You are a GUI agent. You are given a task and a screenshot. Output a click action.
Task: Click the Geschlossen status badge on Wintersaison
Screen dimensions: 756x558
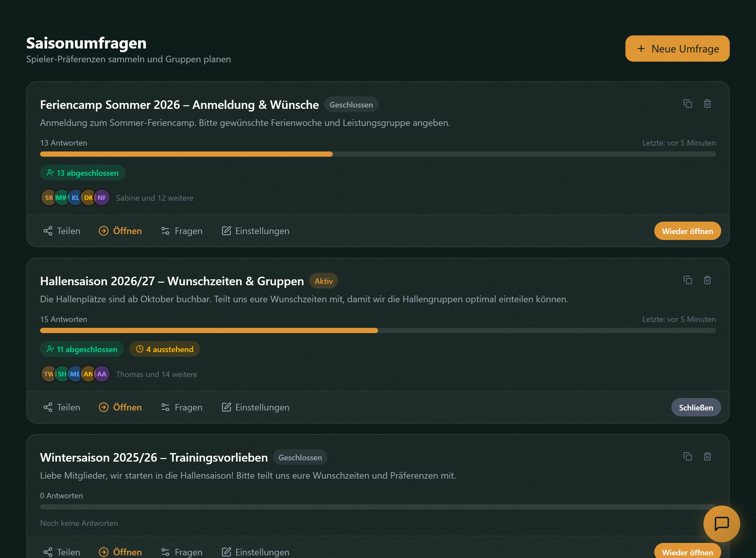[300, 457]
